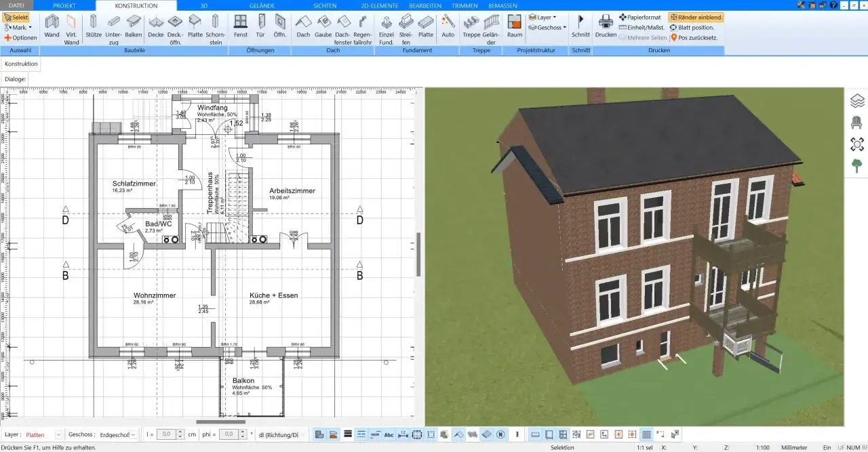Click the tree plants icon in side panel
This screenshot has height=452, width=868.
pyautogui.click(x=857, y=166)
